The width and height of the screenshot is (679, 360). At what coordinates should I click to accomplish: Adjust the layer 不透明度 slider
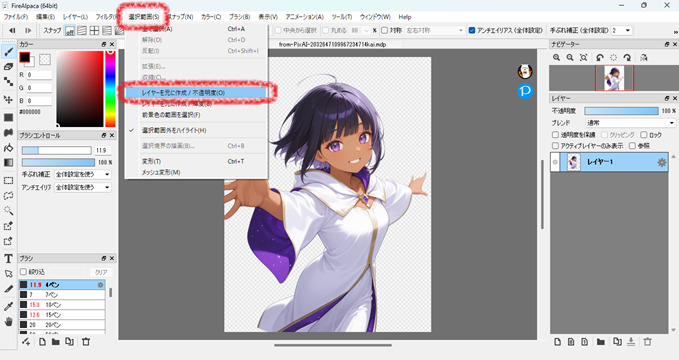pos(621,111)
